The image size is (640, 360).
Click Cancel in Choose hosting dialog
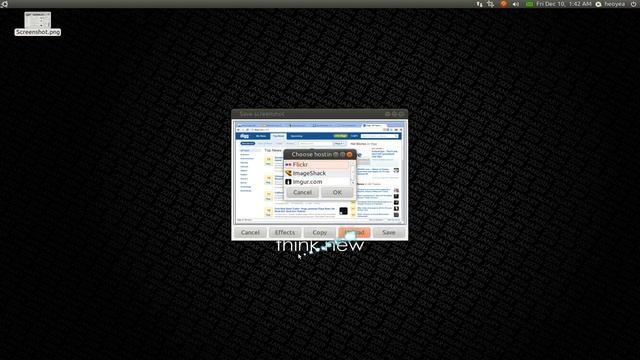(x=302, y=192)
